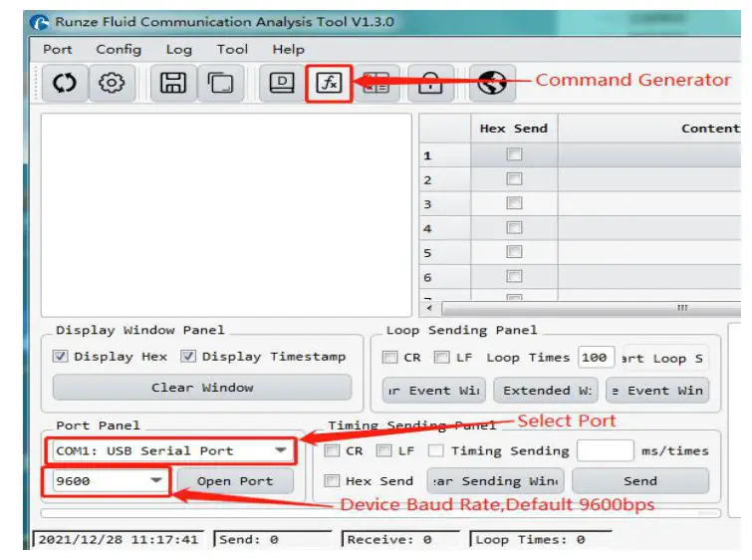
Task: Expand the COM1: USB Serial Port dropdown
Action: (281, 450)
